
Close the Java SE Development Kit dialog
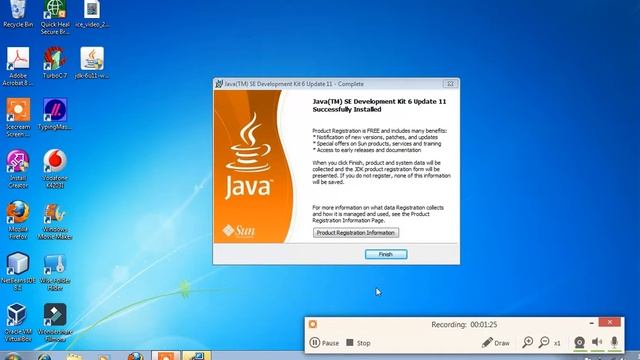[451, 84]
